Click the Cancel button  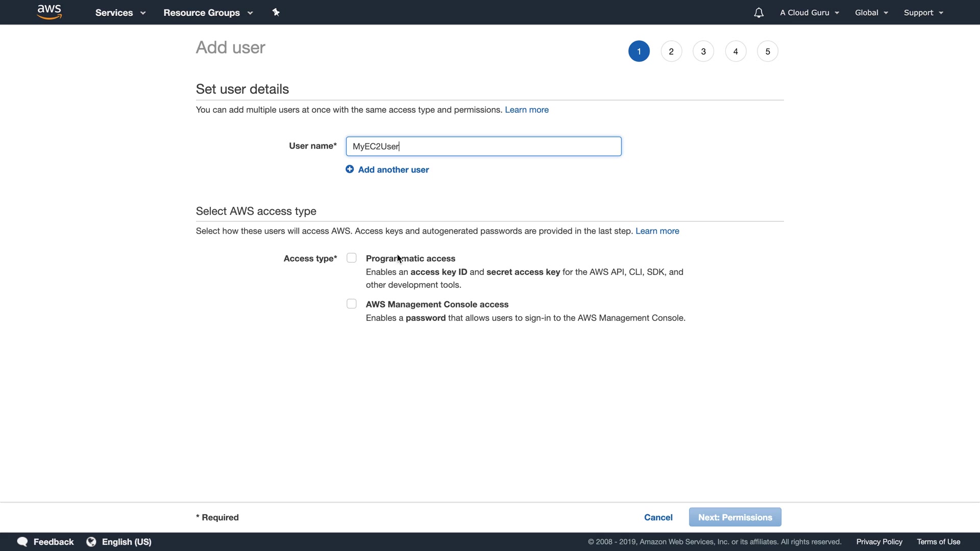click(x=658, y=517)
